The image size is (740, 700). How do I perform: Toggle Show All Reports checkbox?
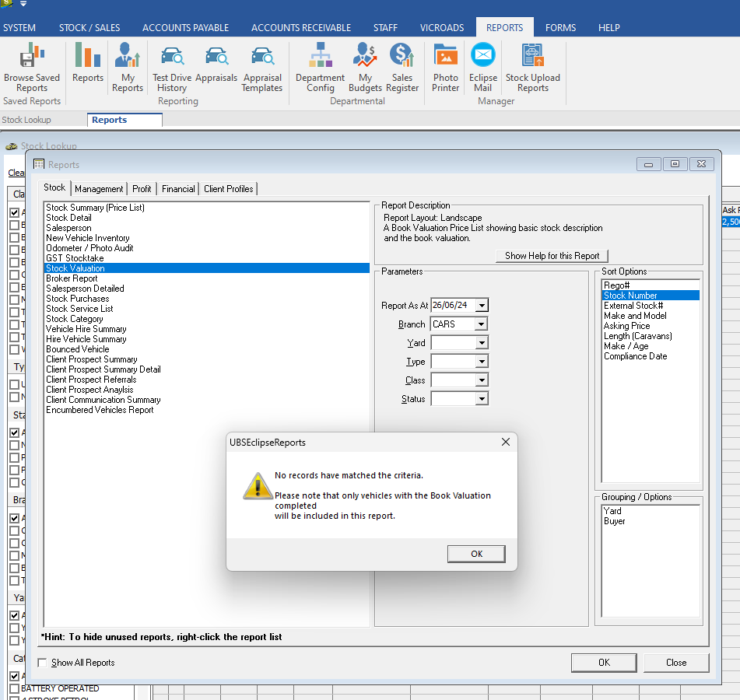(42, 663)
